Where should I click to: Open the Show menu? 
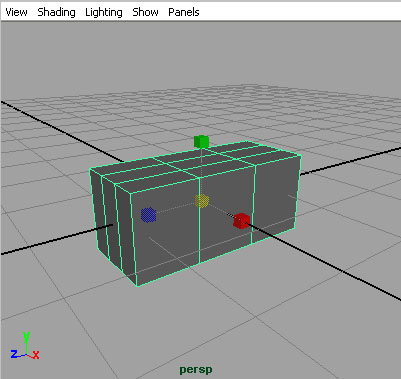click(x=145, y=12)
